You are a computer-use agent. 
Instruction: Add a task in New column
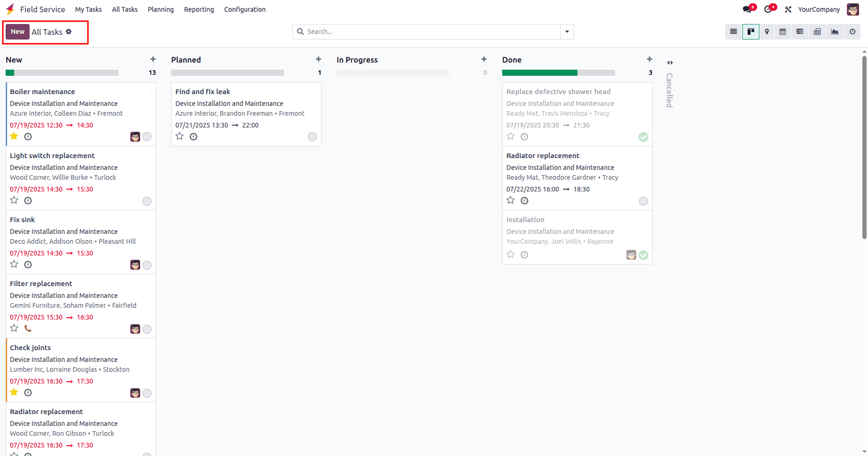tap(153, 59)
